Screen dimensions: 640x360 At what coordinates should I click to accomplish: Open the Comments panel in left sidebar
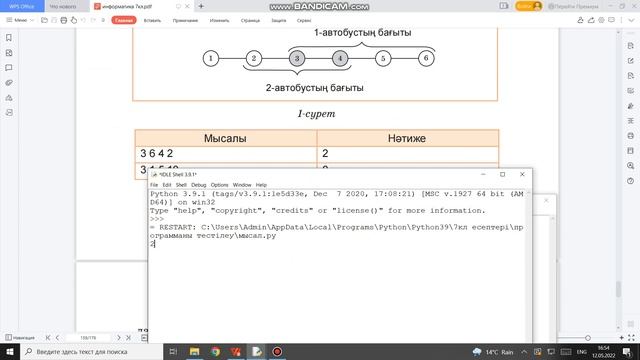[x=9, y=68]
